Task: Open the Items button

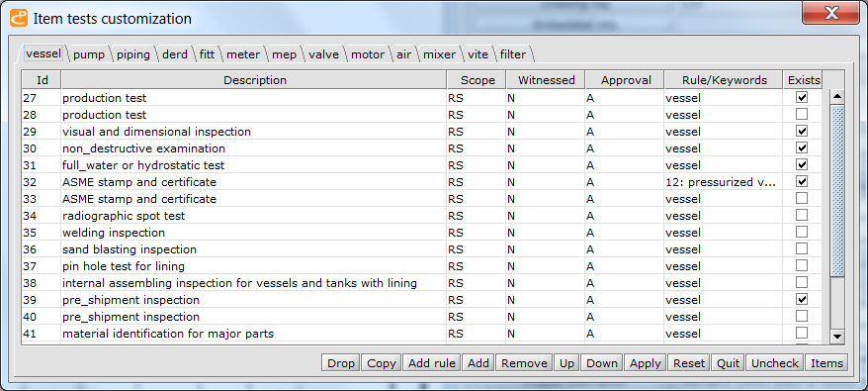Action: [x=826, y=363]
